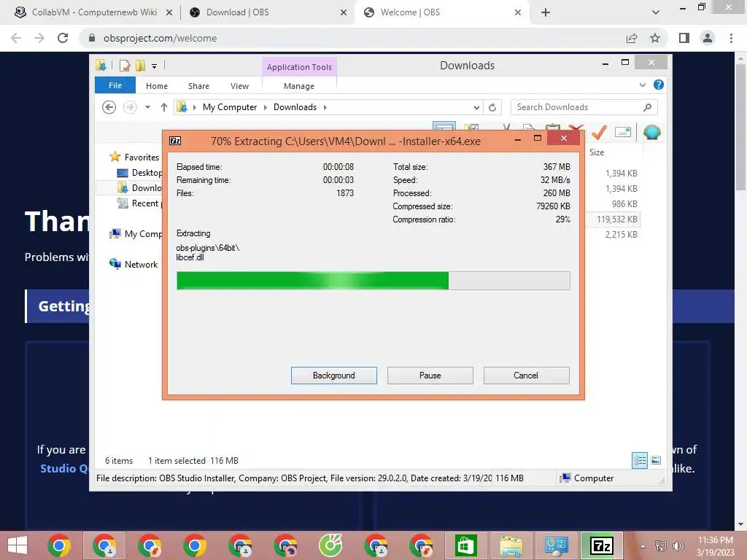Open recent locations dropdown next to forward arrow

coord(147,107)
